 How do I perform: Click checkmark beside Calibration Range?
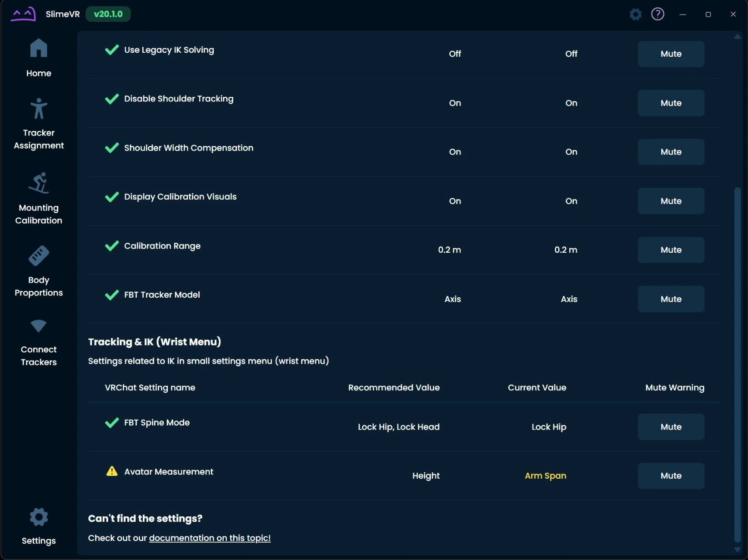tap(112, 246)
